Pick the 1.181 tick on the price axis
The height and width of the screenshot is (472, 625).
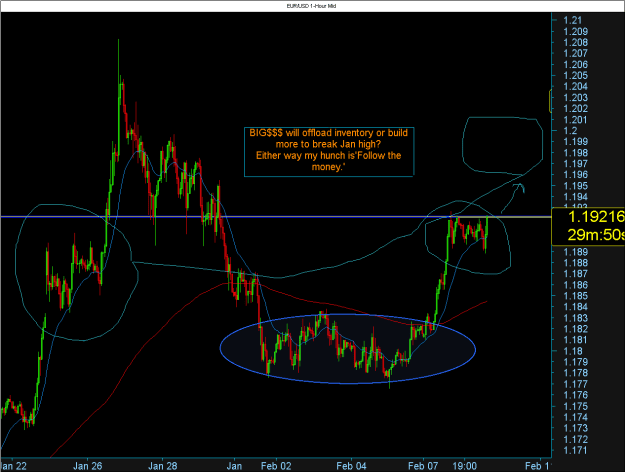(575, 340)
